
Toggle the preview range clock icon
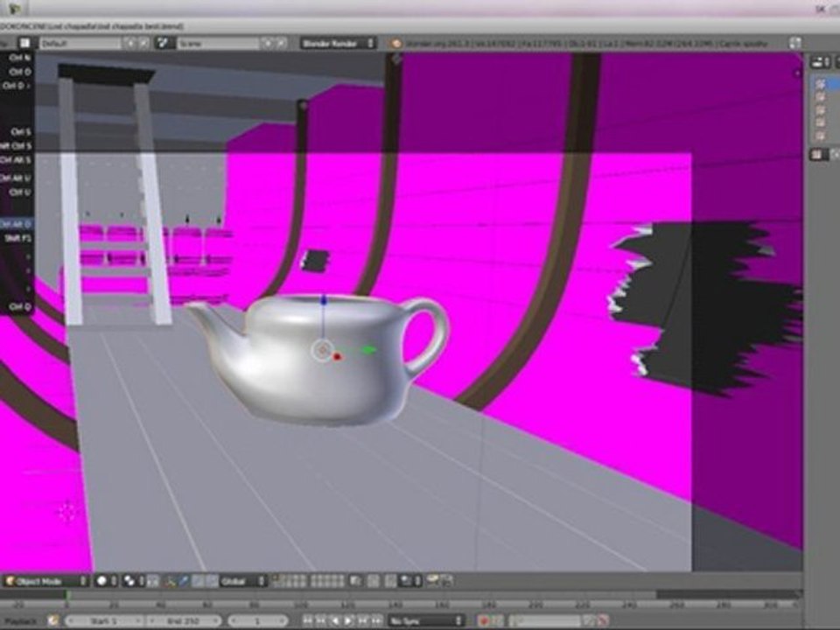pyautogui.click(x=53, y=621)
